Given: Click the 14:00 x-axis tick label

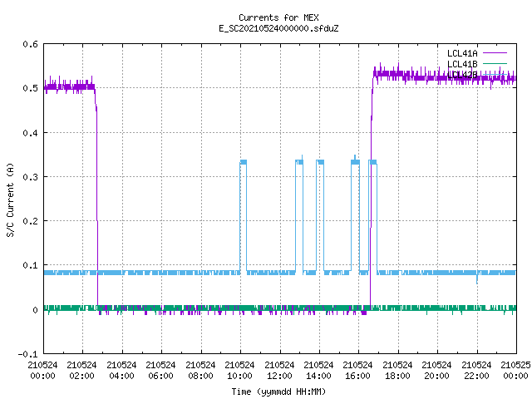Looking at the screenshot, I should tap(318, 376).
